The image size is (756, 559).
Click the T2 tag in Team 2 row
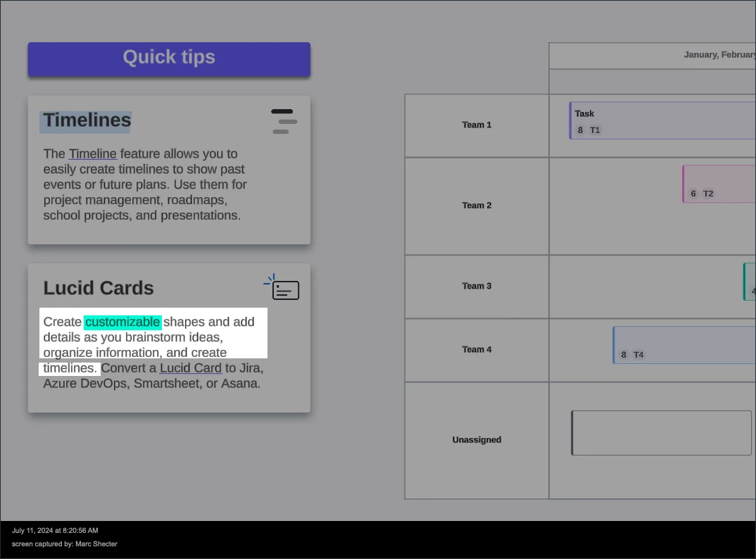pos(708,194)
